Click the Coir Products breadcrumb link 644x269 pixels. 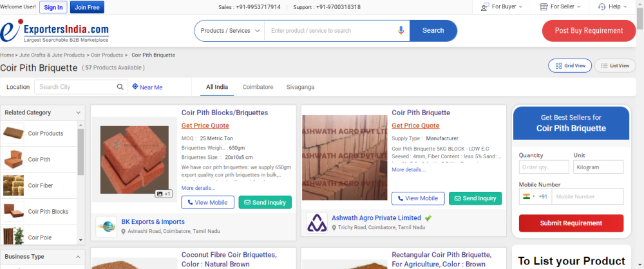click(x=107, y=55)
